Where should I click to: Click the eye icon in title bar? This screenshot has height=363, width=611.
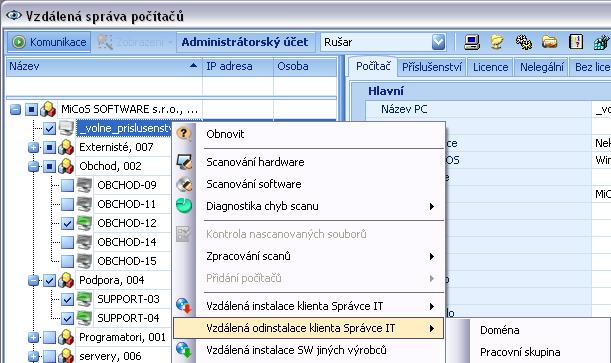[x=14, y=15]
